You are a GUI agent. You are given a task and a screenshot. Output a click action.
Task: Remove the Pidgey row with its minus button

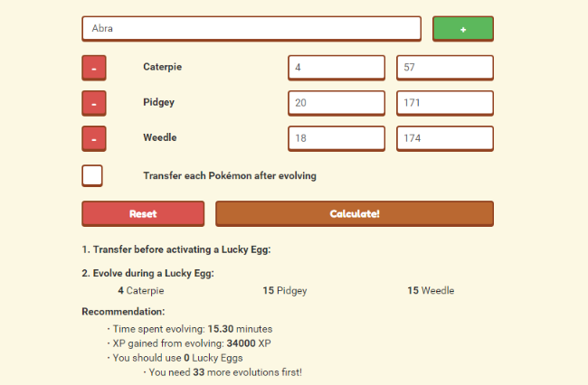click(94, 103)
